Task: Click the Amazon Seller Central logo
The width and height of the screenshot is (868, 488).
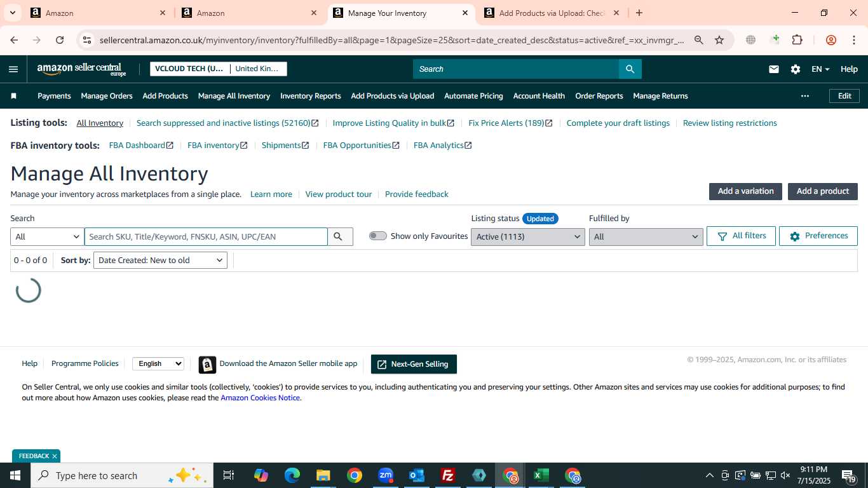Action: tap(82, 69)
